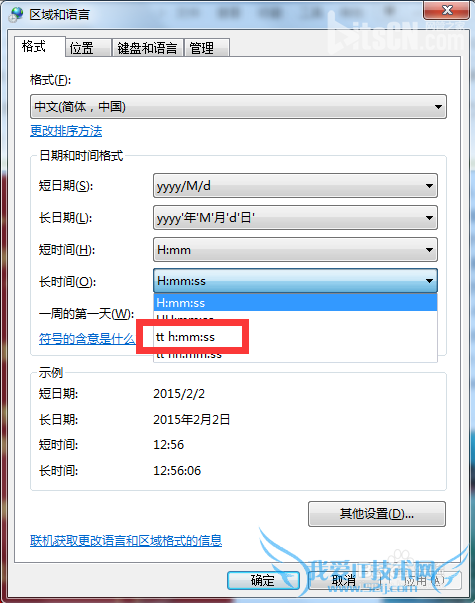Select the 格式 tab
The width and height of the screenshot is (475, 603).
pos(40,47)
